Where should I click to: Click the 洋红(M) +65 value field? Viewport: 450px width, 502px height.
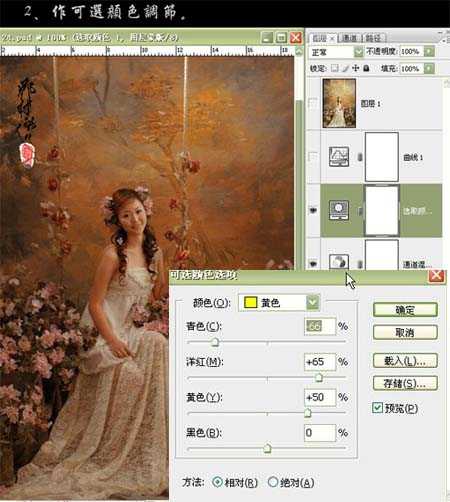click(320, 362)
